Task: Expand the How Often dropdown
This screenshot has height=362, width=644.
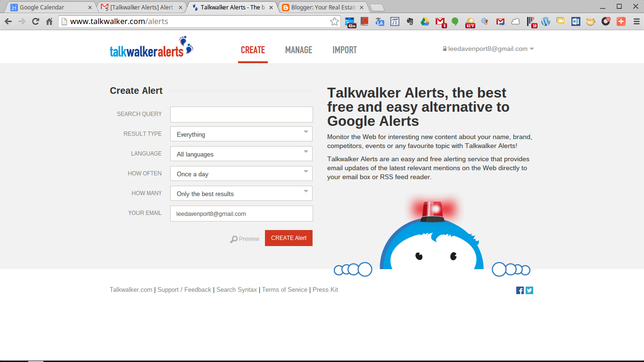Action: (x=241, y=173)
